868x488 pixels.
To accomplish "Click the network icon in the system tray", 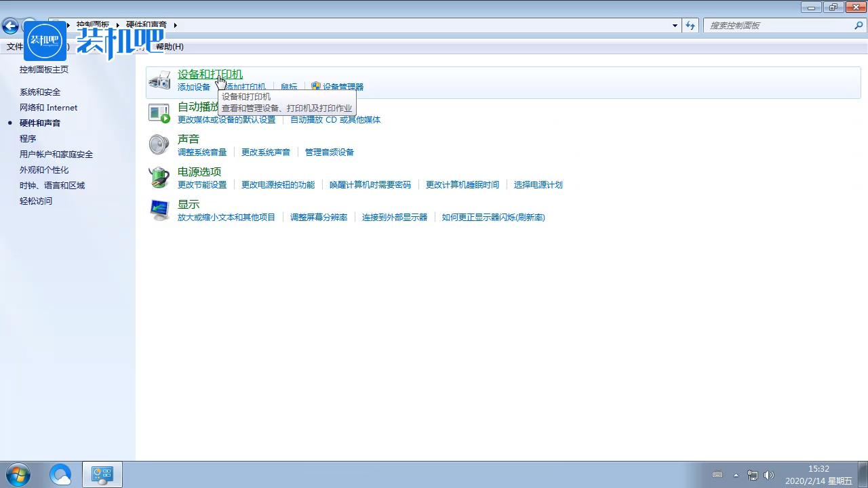I will pos(753,474).
